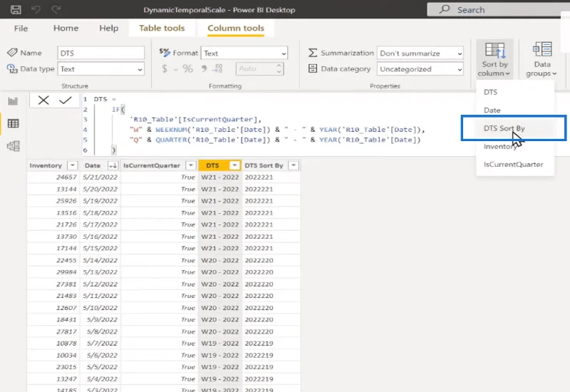Screen dimensions: 570x392
Task: Click the Inventory column header
Action: 46,165
